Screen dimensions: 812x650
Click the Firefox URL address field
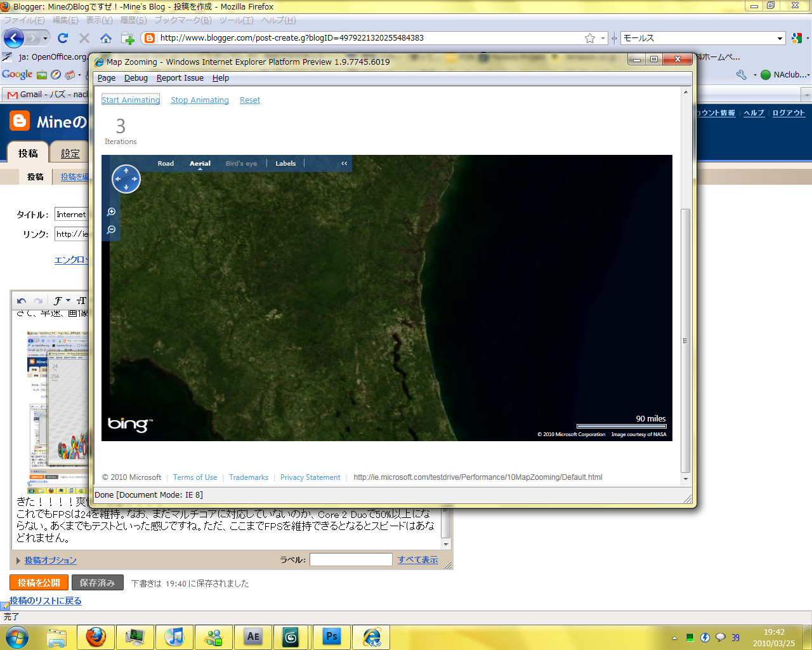[370, 38]
